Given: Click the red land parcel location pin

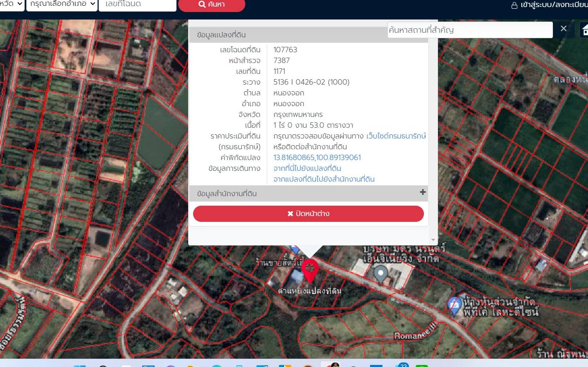Looking at the screenshot, I should pyautogui.click(x=310, y=271).
